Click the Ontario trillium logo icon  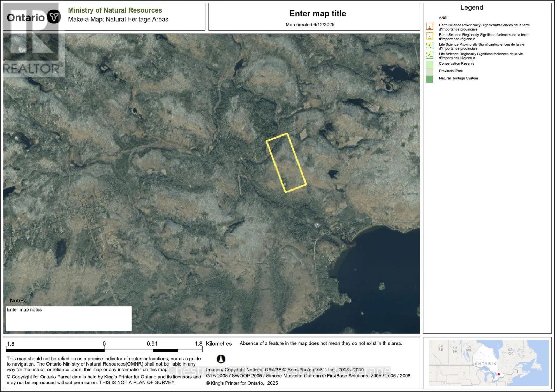pyautogui.click(x=54, y=17)
